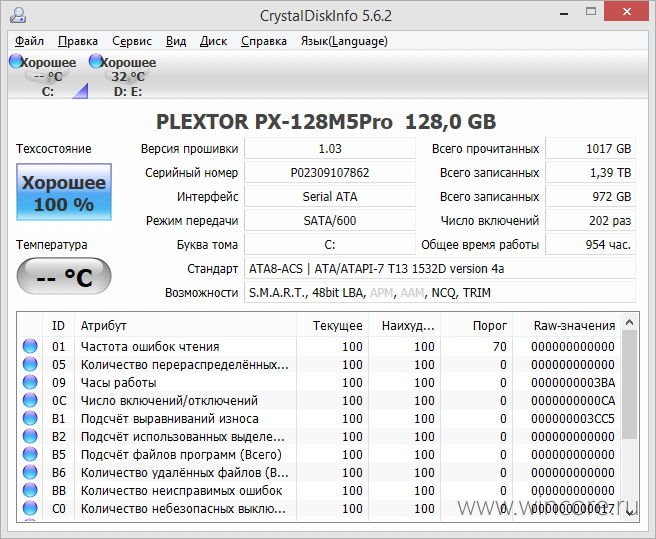Open the Файл menu

click(29, 41)
